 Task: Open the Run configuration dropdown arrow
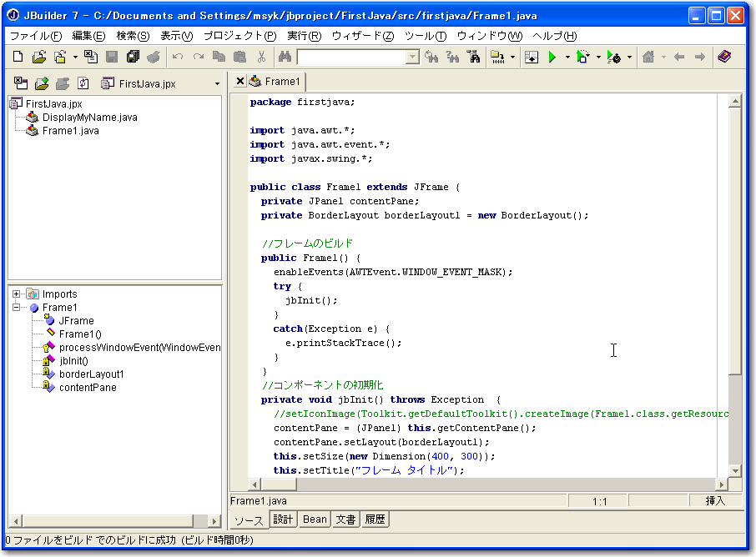(567, 58)
